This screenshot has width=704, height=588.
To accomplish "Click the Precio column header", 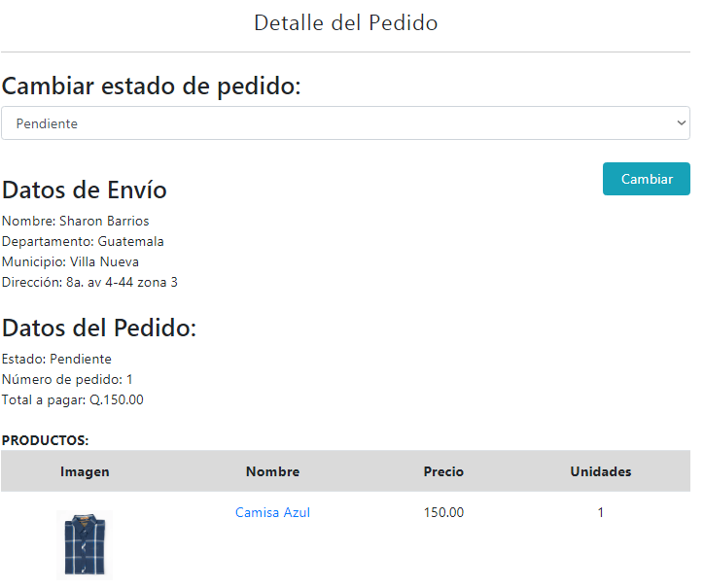I will 443,471.
